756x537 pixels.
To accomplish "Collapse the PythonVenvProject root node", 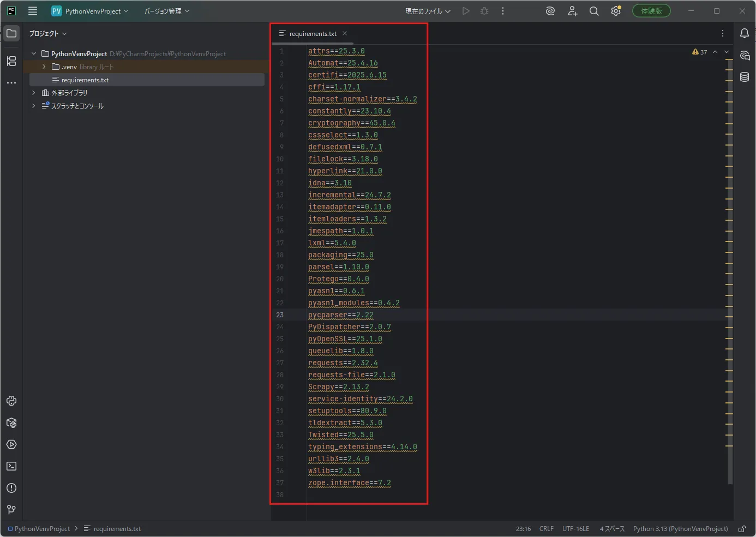I will [34, 53].
